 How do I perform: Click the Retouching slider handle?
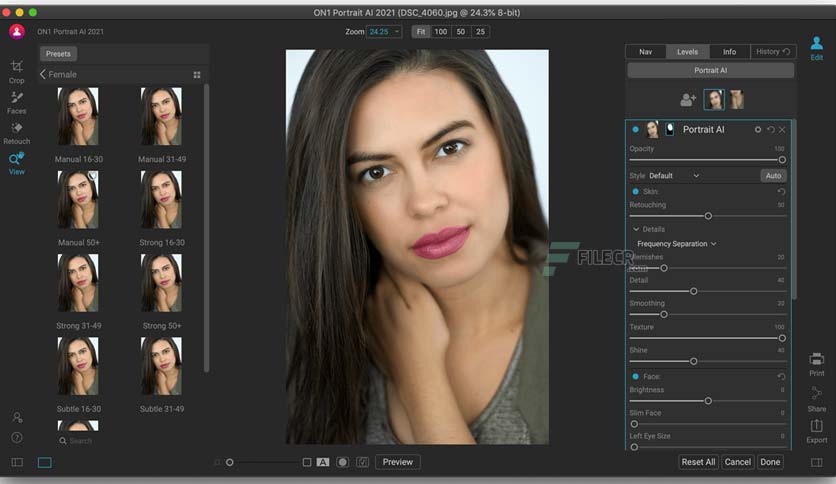[708, 216]
